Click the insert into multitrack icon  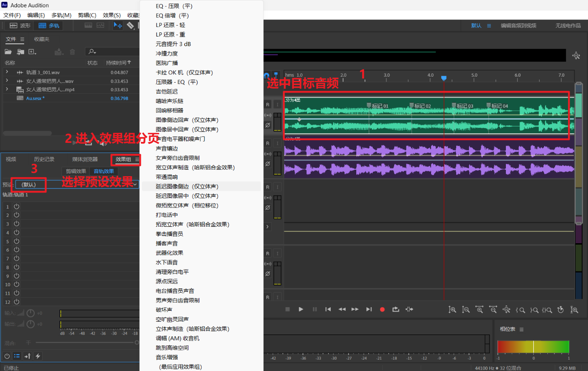point(59,52)
